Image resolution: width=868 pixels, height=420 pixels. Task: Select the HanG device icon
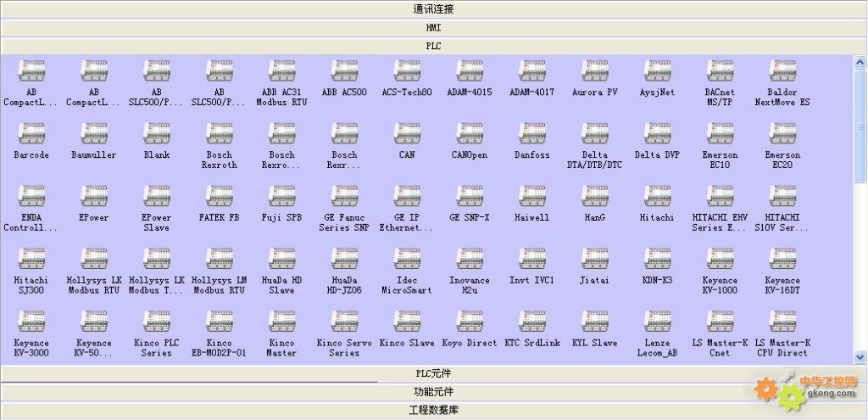point(594,196)
